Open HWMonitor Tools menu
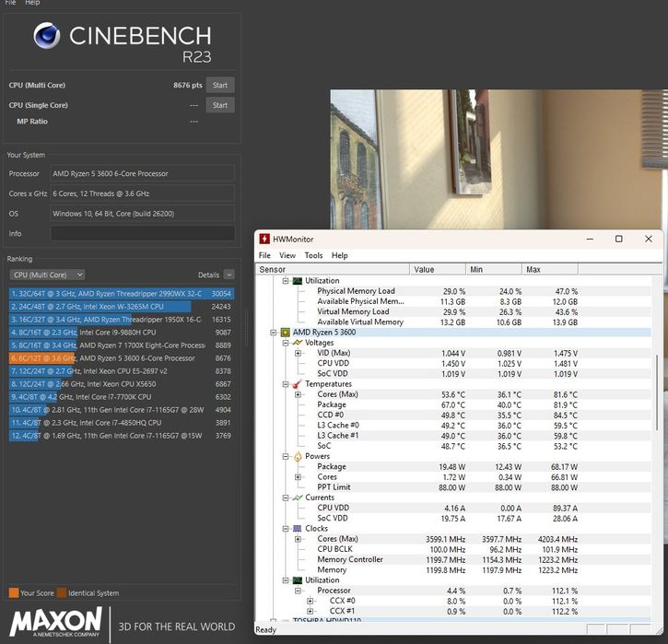The height and width of the screenshot is (644, 668). coord(313,255)
